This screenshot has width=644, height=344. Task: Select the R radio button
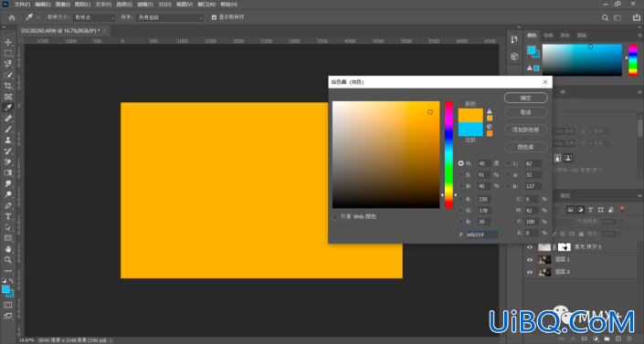[460, 199]
